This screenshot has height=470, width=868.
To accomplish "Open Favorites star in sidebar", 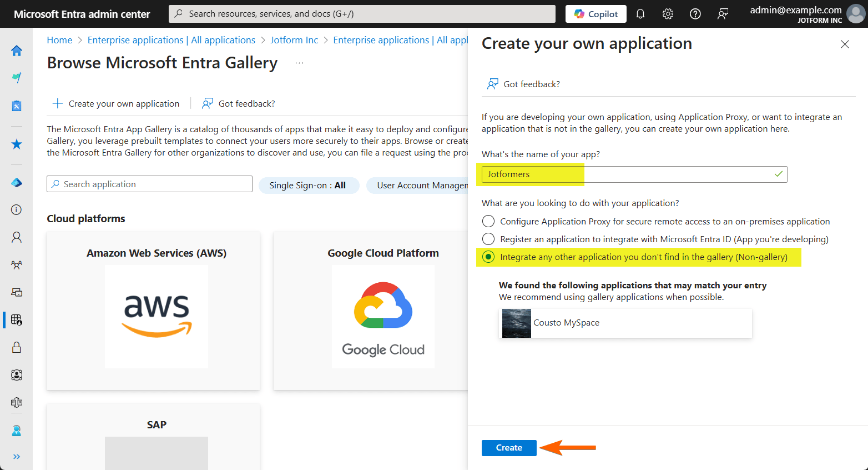I will tap(17, 144).
